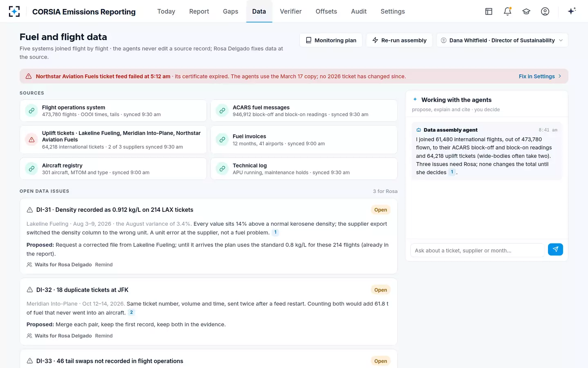Image resolution: width=588 pixels, height=368 pixels.
Task: Click warning triangle icon beside DI-32
Action: (x=30, y=290)
